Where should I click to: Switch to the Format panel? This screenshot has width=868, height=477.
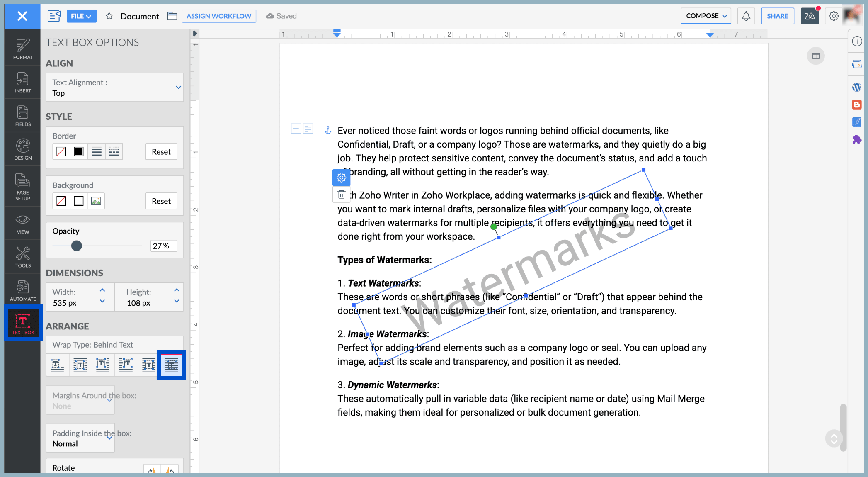click(x=22, y=49)
